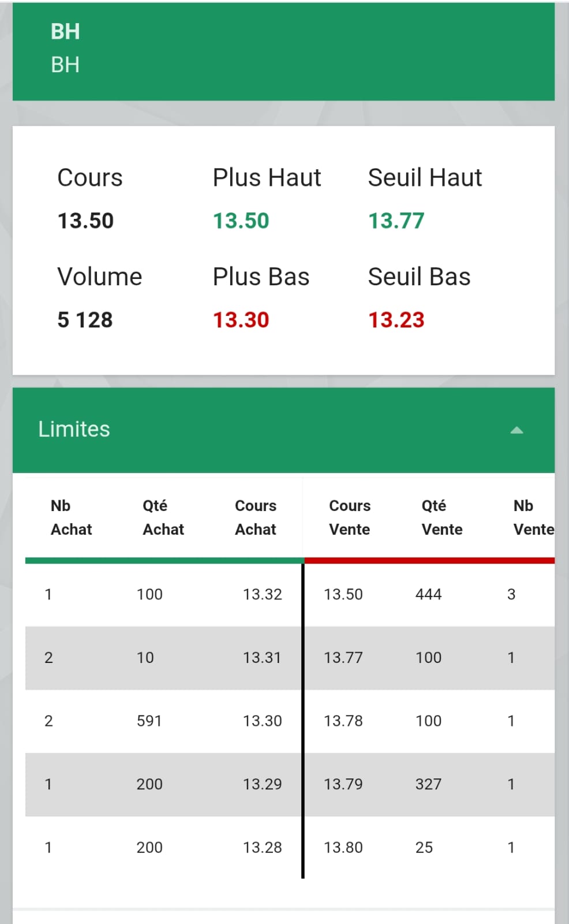Screen dimensions: 569x924
Task: Select the buy quantity 591 cell
Action: [x=149, y=721]
